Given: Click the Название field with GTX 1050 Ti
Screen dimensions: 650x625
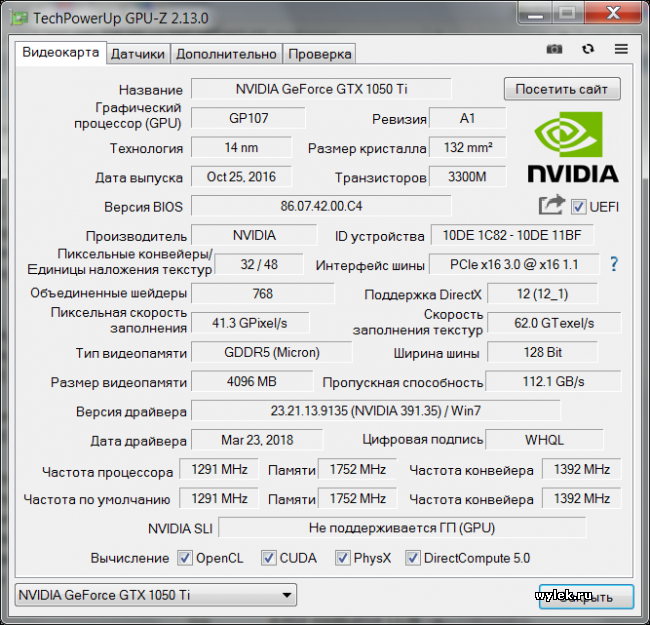Looking at the screenshot, I should click(321, 89).
